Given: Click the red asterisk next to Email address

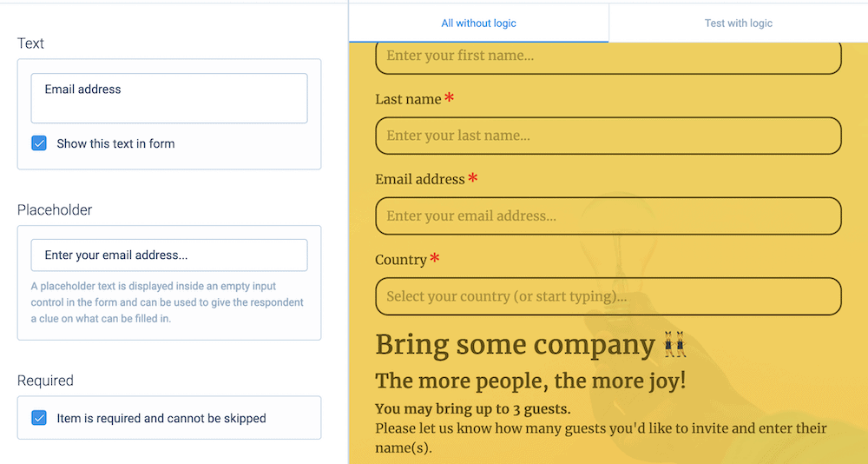Looking at the screenshot, I should coord(473,178).
